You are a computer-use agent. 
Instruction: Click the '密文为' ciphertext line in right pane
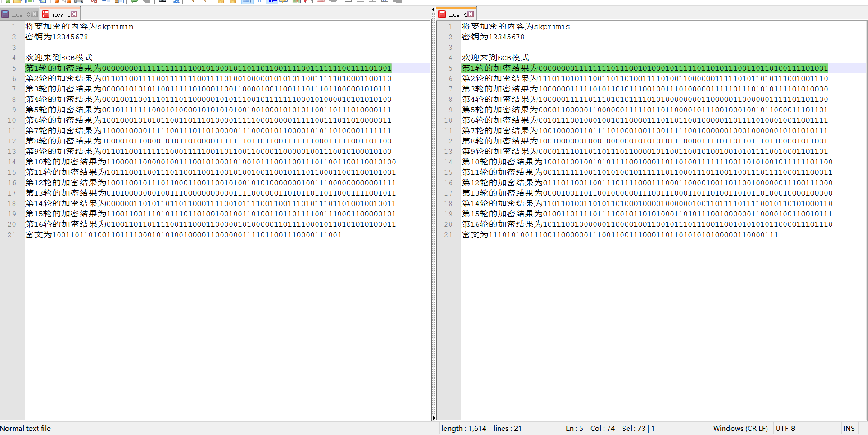(x=620, y=235)
